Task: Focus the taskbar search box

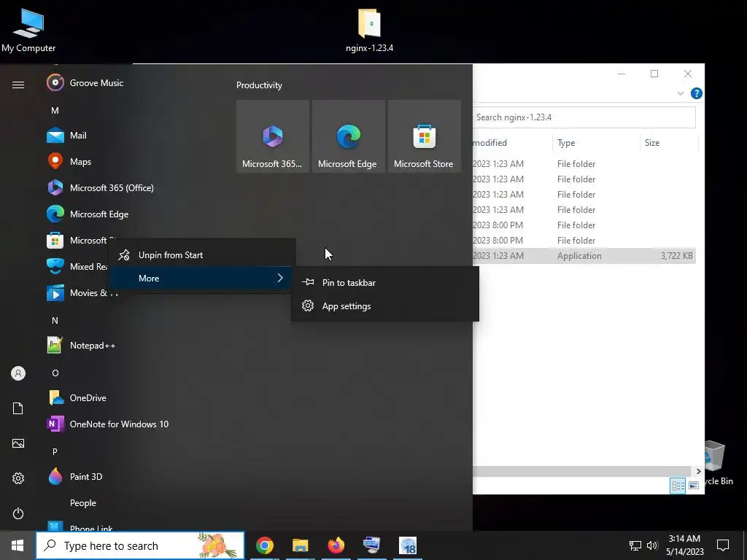Action: point(140,545)
